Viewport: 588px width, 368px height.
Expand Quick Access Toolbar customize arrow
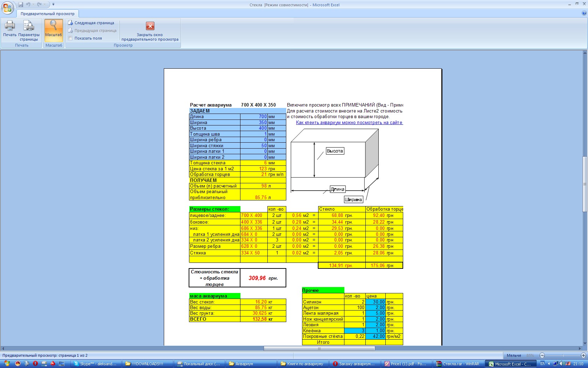pyautogui.click(x=54, y=5)
